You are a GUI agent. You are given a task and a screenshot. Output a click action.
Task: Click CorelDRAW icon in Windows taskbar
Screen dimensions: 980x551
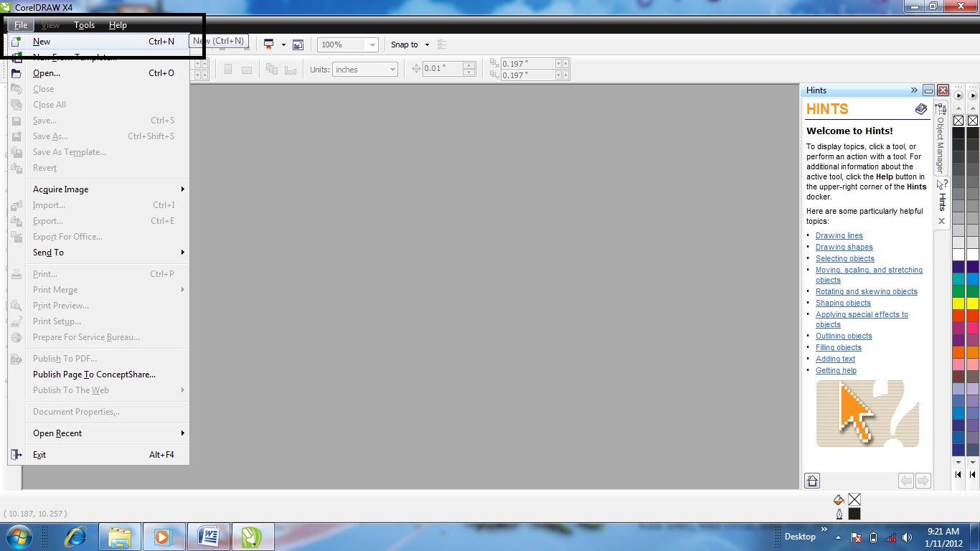(252, 537)
